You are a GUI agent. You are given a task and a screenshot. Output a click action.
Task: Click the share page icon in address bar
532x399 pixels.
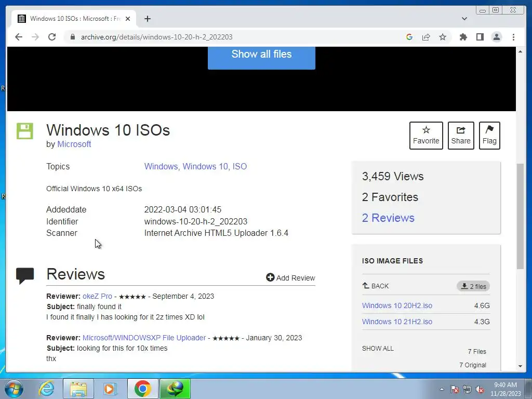click(426, 37)
